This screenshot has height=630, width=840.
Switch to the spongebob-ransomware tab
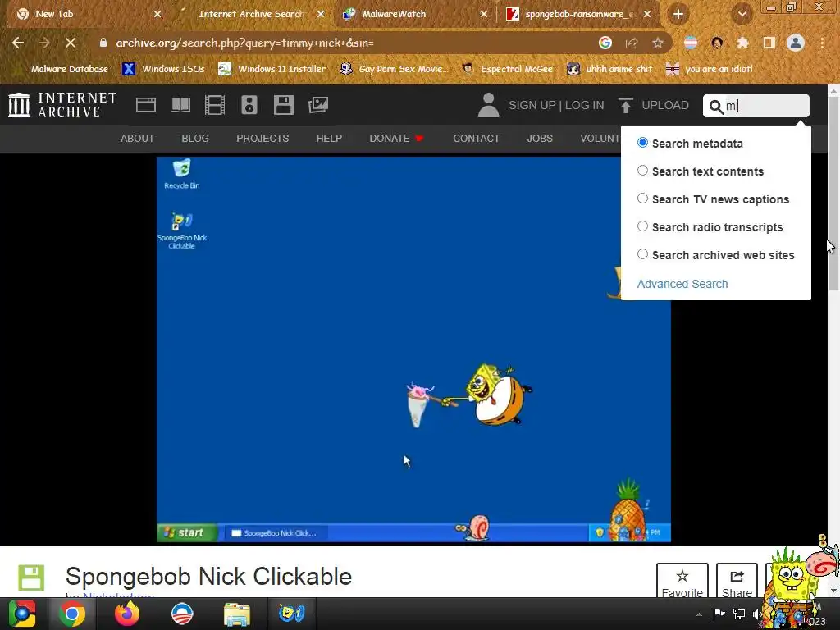click(578, 14)
